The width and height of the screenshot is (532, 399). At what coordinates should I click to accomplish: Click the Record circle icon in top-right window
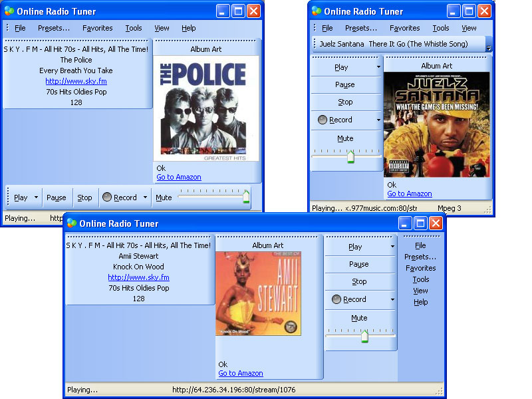323,120
